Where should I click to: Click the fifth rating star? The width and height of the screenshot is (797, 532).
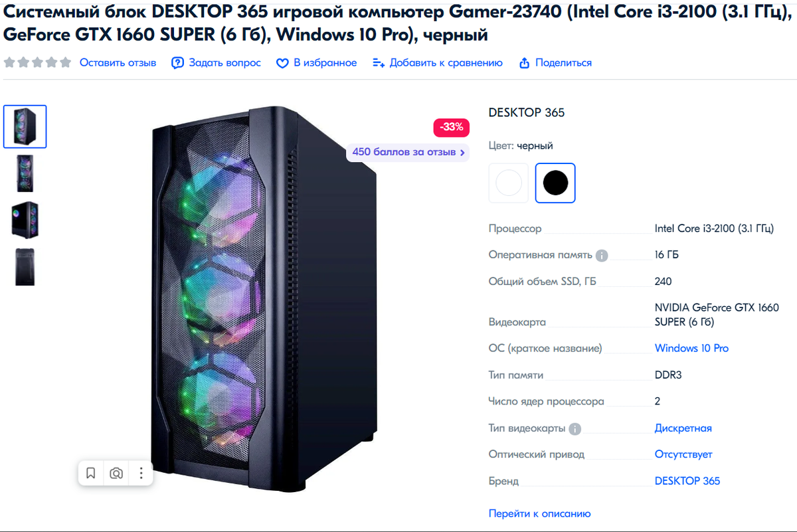65,62
